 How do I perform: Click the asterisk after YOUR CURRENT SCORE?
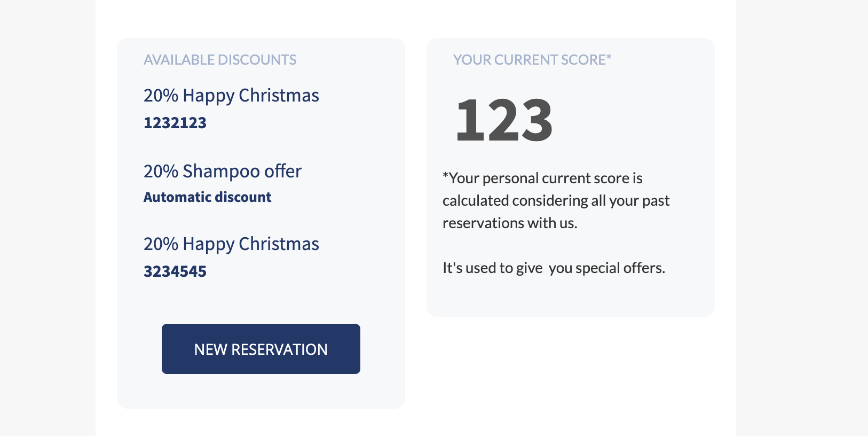tap(609, 57)
